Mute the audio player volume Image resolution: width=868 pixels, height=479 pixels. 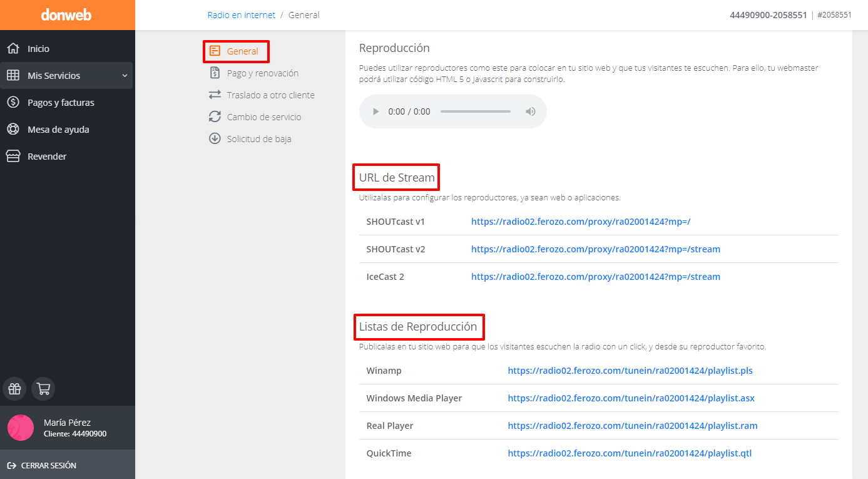click(x=531, y=111)
